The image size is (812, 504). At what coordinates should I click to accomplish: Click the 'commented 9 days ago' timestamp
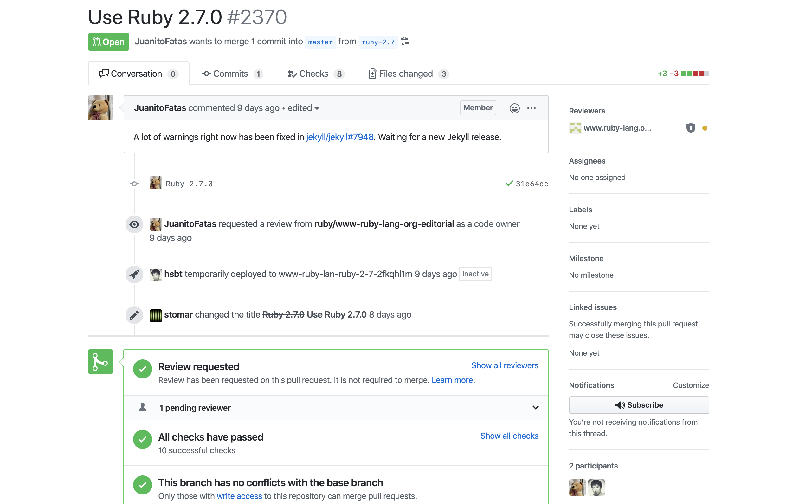click(234, 108)
